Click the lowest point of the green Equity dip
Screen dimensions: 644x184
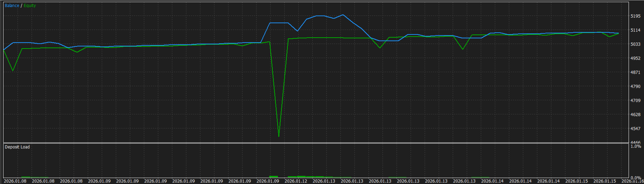coord(279,136)
